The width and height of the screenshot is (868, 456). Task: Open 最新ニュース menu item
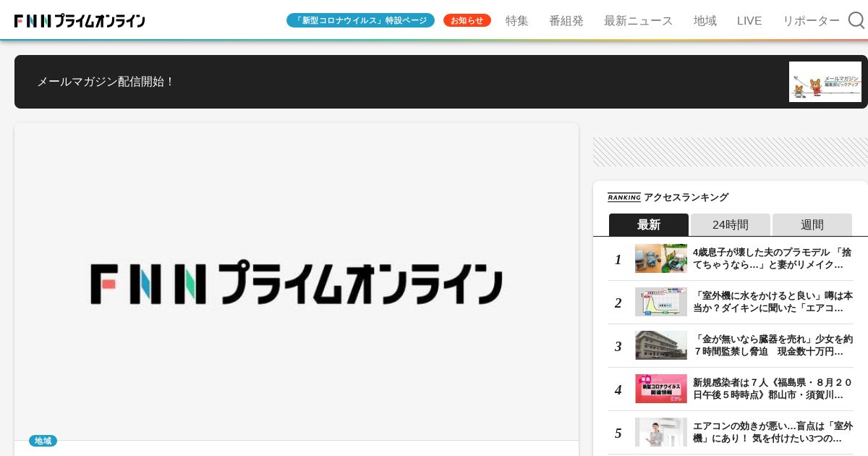[639, 20]
